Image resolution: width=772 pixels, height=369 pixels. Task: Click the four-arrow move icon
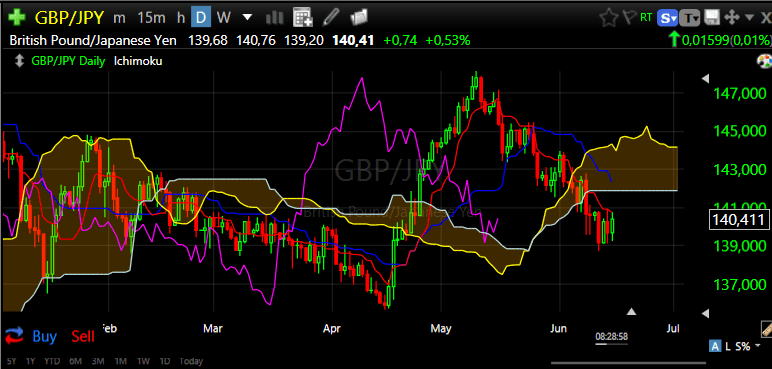point(732,18)
